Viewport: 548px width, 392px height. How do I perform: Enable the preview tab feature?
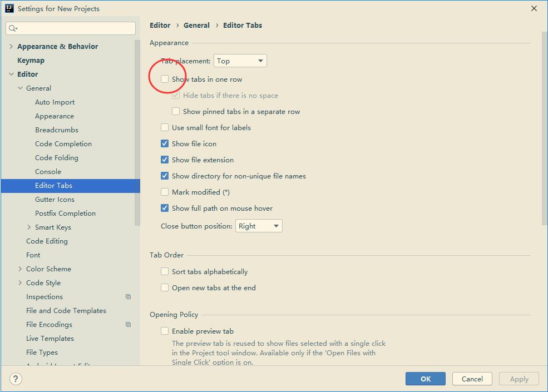(165, 330)
